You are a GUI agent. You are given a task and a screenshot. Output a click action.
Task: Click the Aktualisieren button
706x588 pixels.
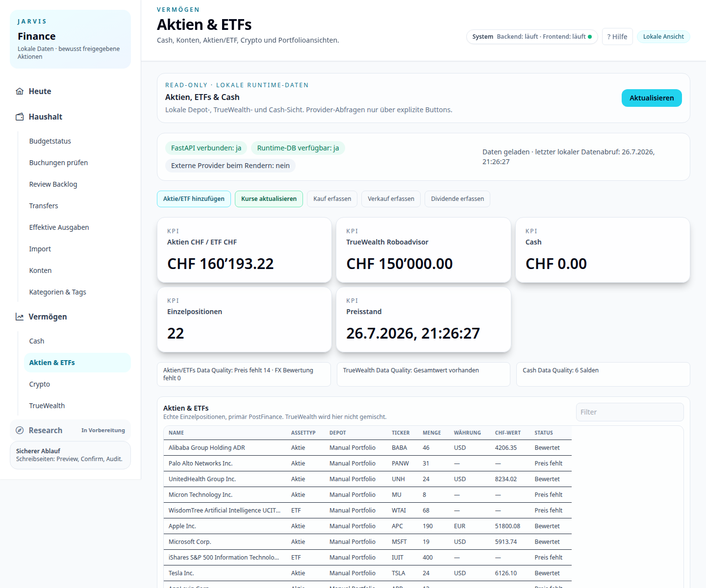652,98
